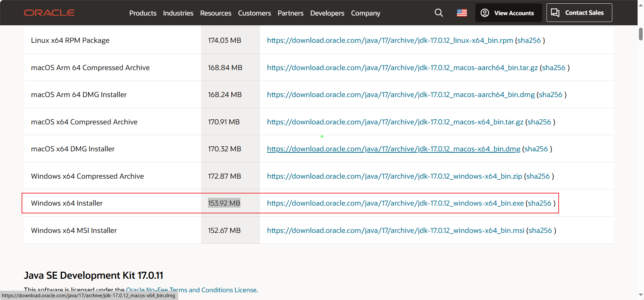
Task: Download the Windows x64 MSI installer link
Action: click(x=396, y=231)
